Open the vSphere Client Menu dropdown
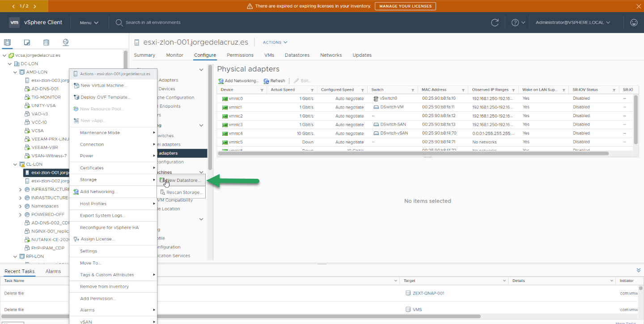This screenshot has width=644, height=324. [x=89, y=23]
